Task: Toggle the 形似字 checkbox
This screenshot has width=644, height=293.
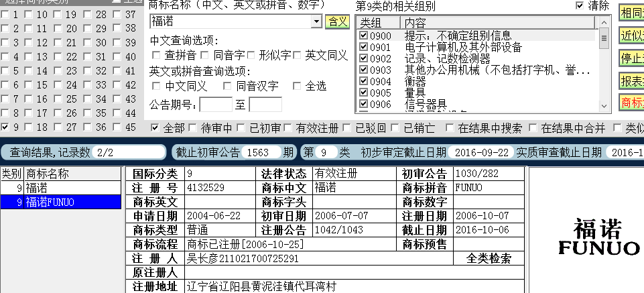Action: (x=251, y=55)
